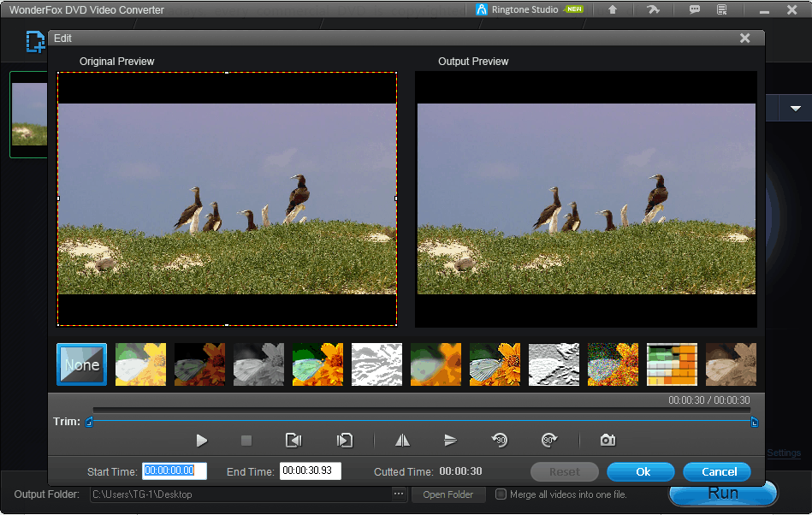Click the left trim slider handle

pyautogui.click(x=89, y=423)
